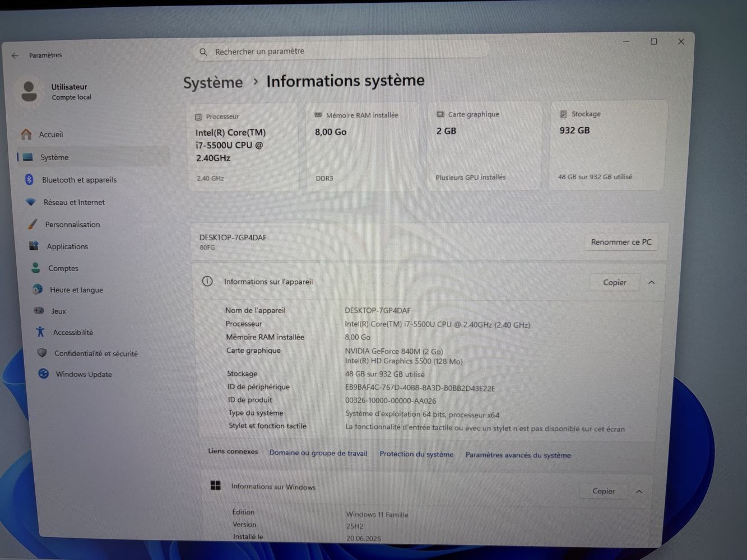
Task: Click the Personnalisation brush icon
Action: [x=33, y=224]
